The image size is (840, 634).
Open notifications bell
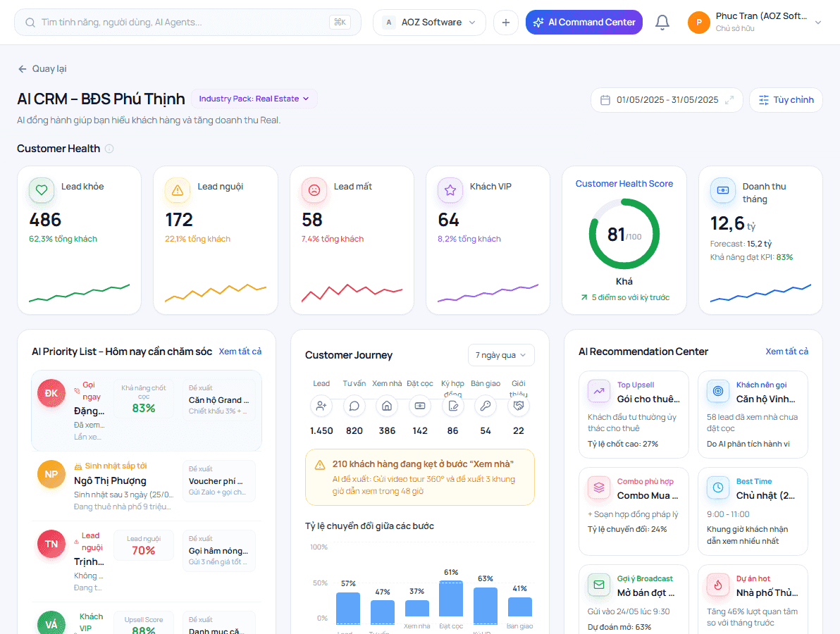coord(662,23)
